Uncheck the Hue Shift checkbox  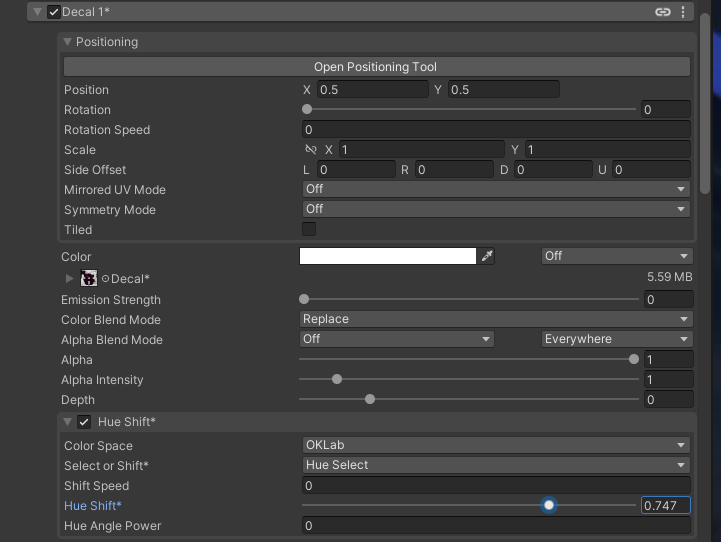click(84, 422)
